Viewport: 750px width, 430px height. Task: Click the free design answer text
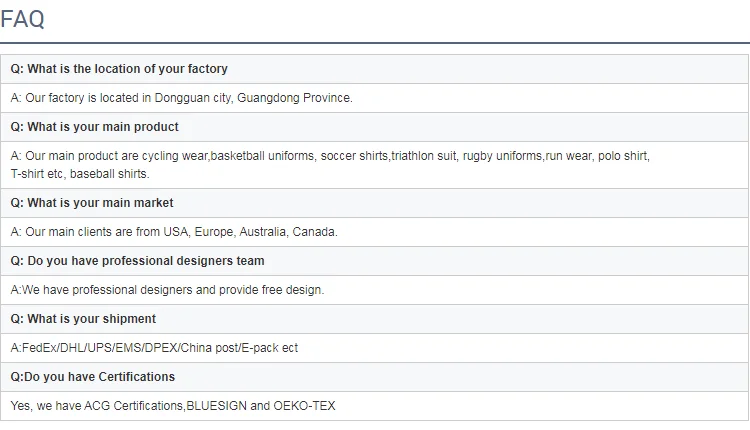coord(167,290)
